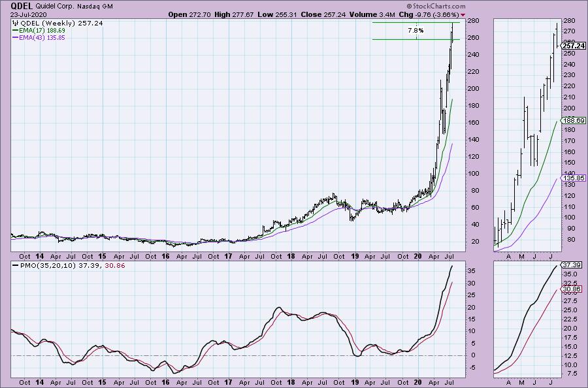
Task: Click the 17 year label on price chart axis
Action: point(228,257)
